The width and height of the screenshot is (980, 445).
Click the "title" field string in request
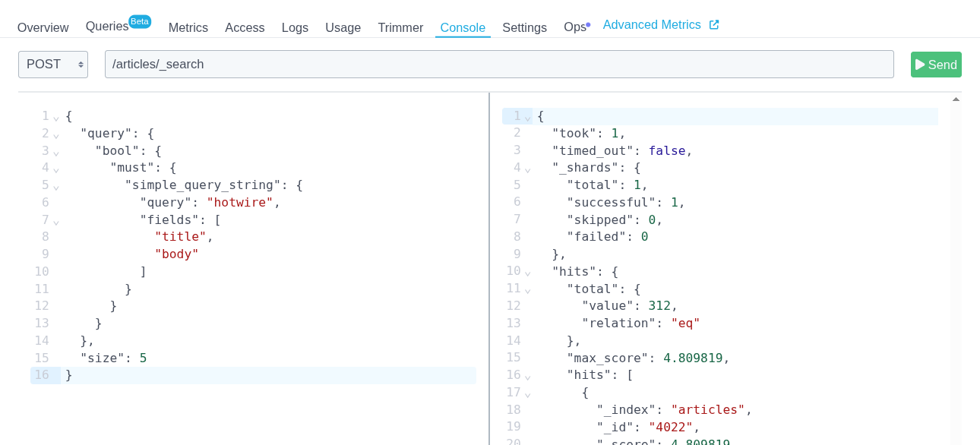[180, 237]
